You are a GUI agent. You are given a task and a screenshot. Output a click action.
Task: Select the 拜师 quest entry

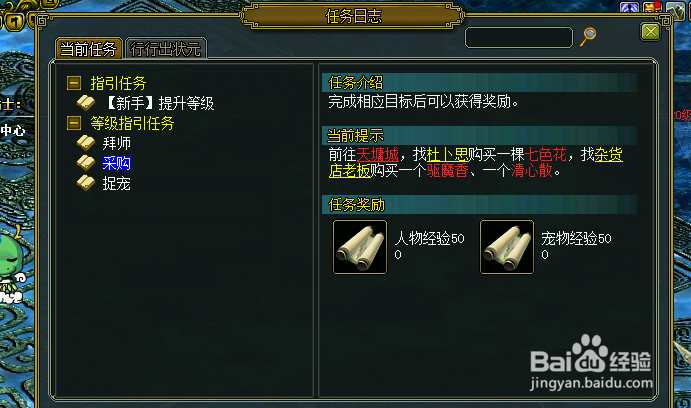coord(116,143)
